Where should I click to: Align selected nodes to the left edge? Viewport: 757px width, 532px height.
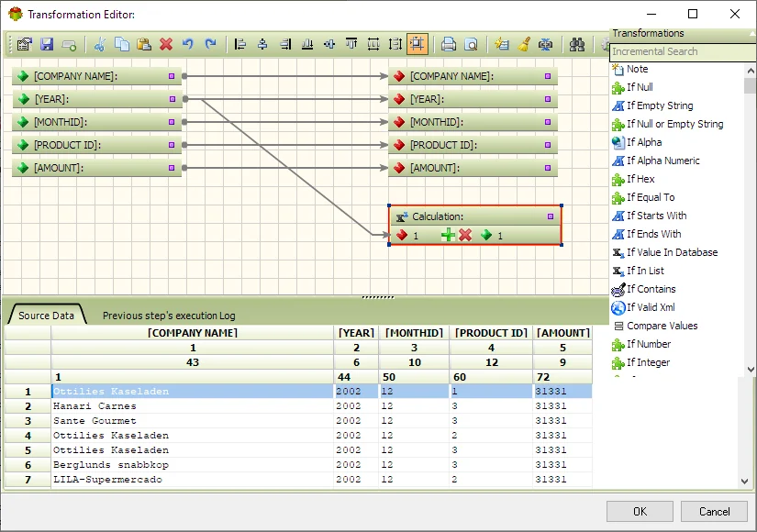point(239,44)
